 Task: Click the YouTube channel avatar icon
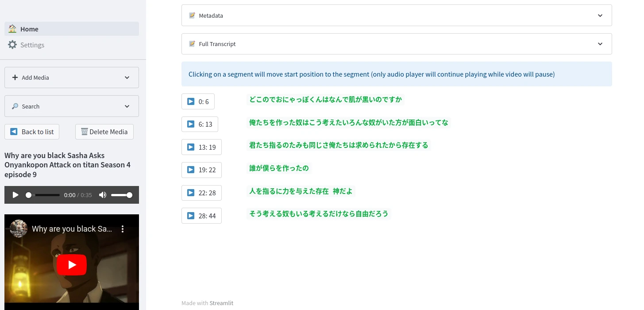coord(19,229)
